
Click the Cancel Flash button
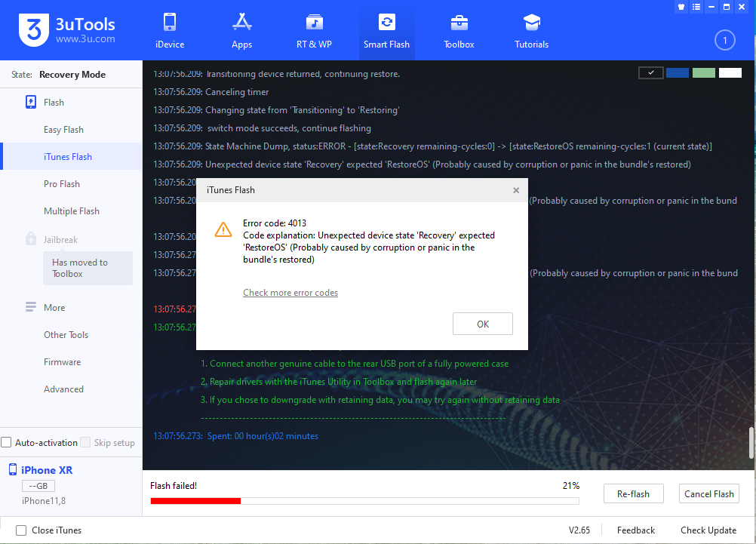point(708,493)
